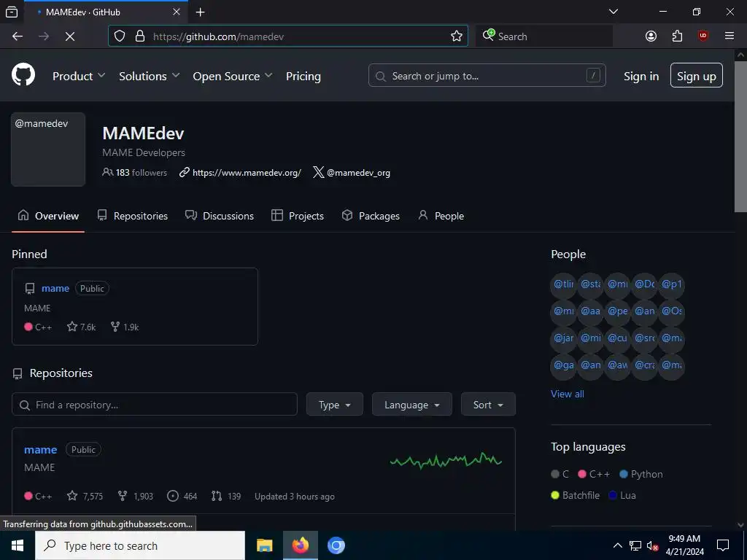Click the GitHub Octocat logo
747x560 pixels.
(x=23, y=75)
